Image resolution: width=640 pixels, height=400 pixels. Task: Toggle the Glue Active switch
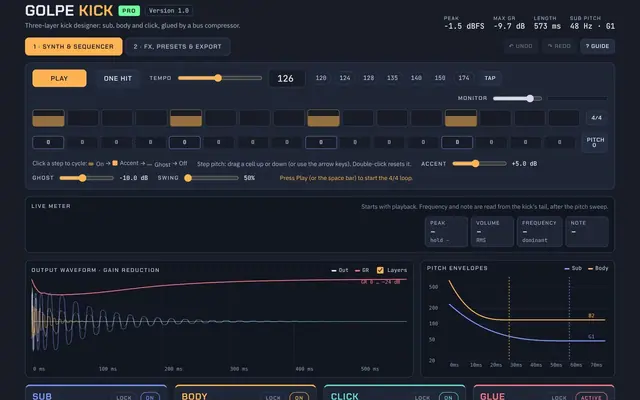591,397
